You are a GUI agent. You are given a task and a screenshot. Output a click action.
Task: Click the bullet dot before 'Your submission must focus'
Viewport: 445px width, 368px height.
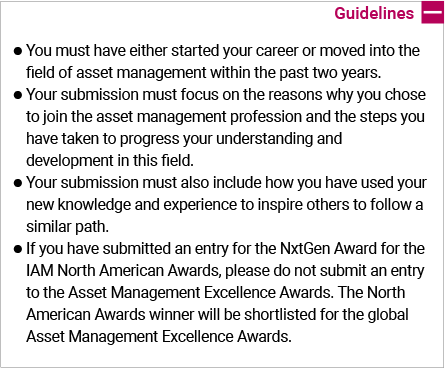[18, 95]
